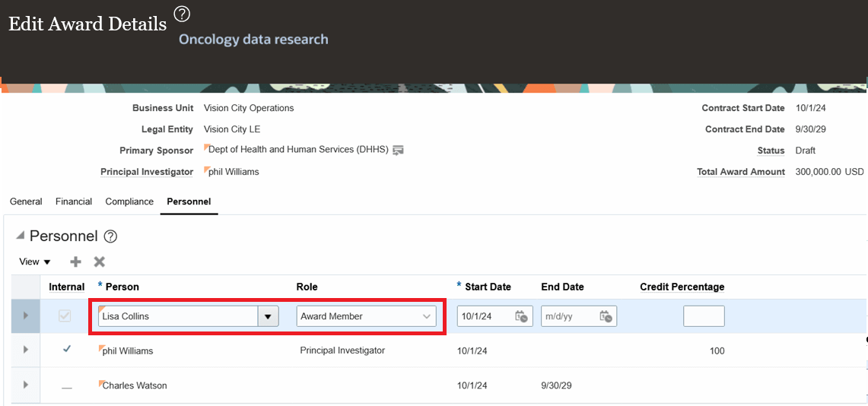Click Internal checkmark in phil Williams row
Viewport: 868px width, 406px height.
(x=67, y=350)
